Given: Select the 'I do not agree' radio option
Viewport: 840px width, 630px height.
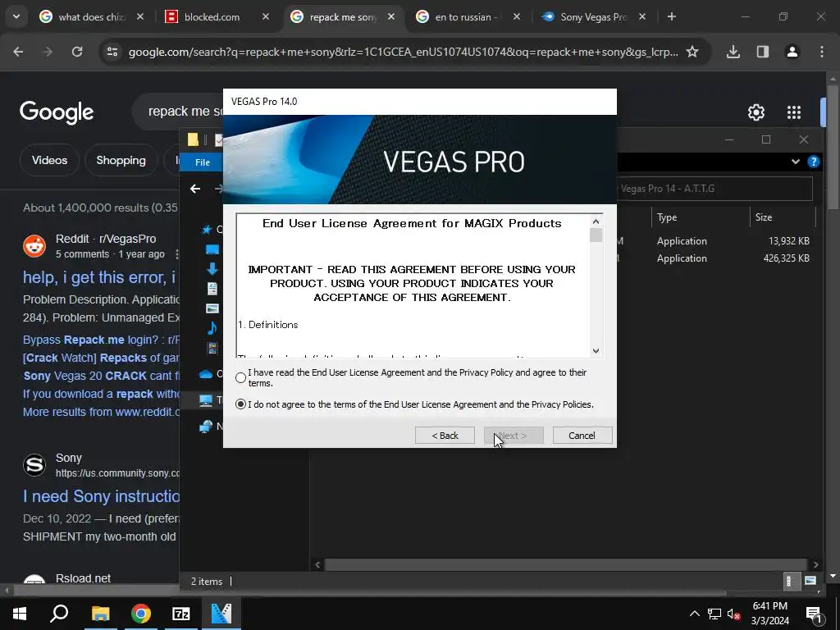Looking at the screenshot, I should 240,404.
